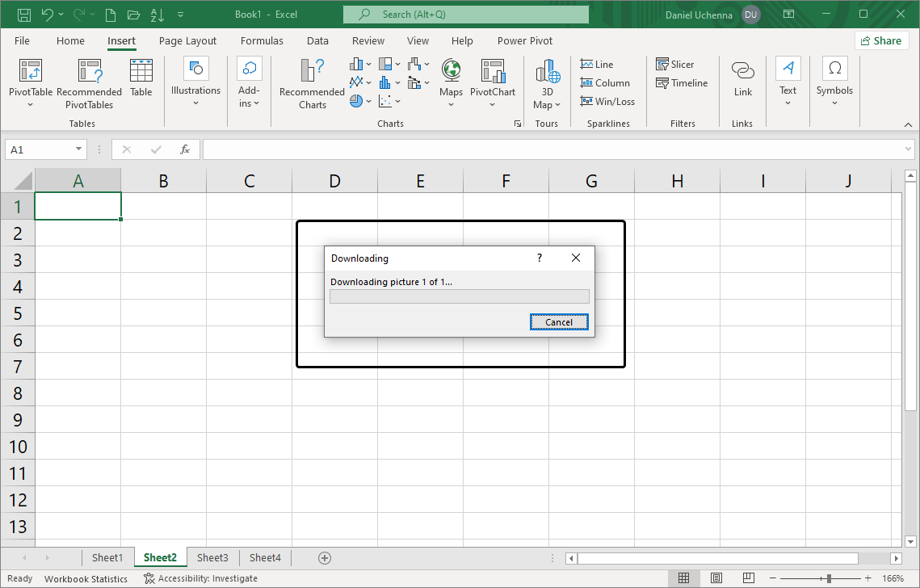Open Recommended PivotTables
The height and width of the screenshot is (588, 920).
coord(89,73)
